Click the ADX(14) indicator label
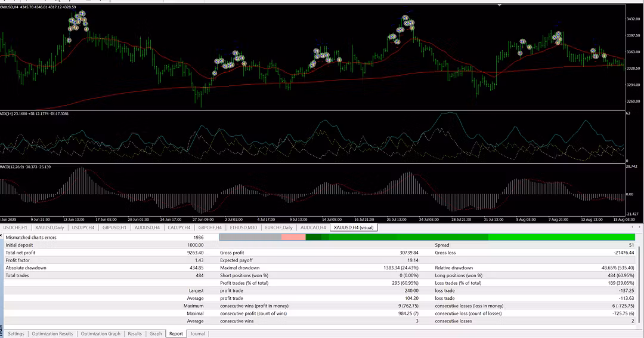 35,113
